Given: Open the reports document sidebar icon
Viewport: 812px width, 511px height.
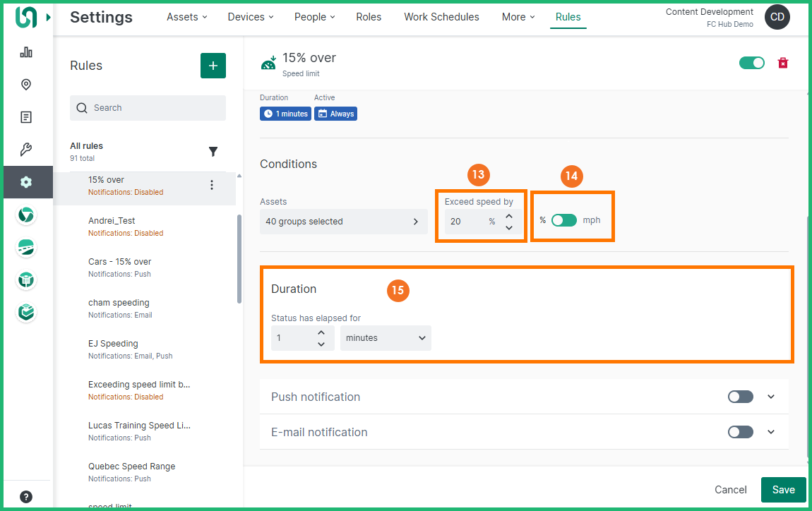Looking at the screenshot, I should pyautogui.click(x=26, y=117).
